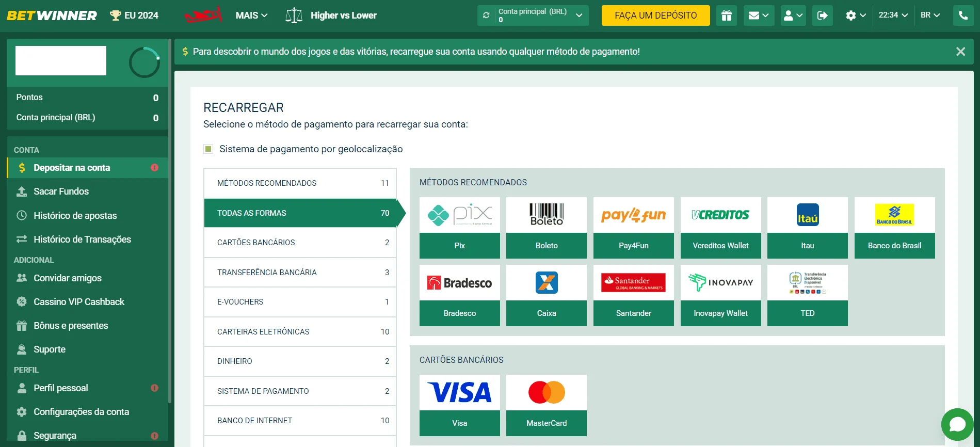Expand the BR language selector

click(x=930, y=15)
